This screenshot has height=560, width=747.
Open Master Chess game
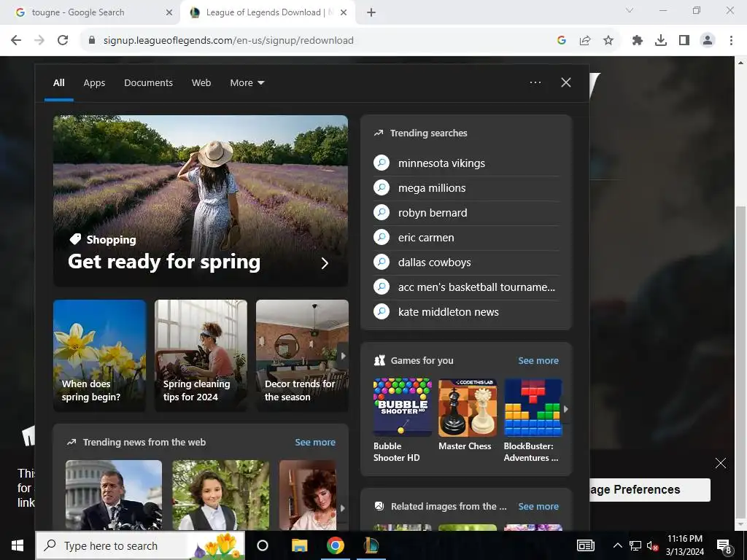pyautogui.click(x=468, y=415)
